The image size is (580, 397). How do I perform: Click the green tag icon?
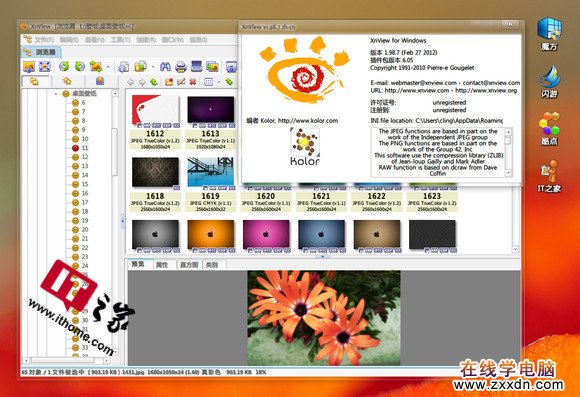pyautogui.click(x=229, y=82)
